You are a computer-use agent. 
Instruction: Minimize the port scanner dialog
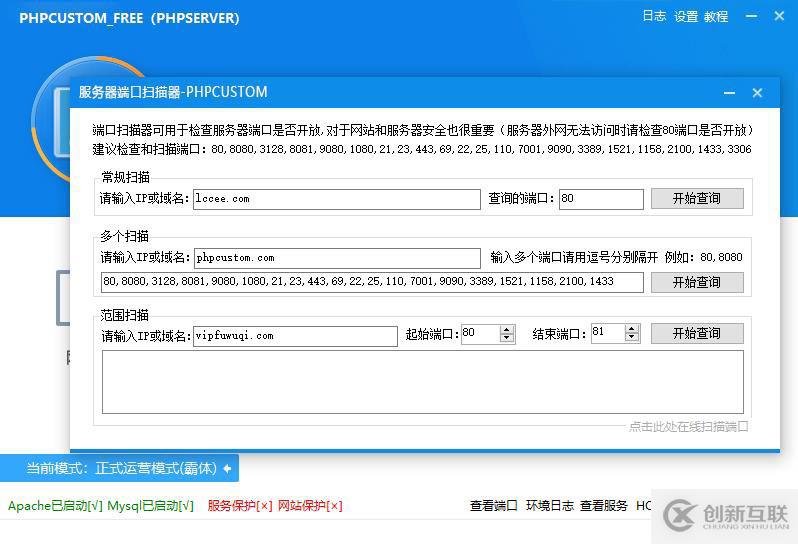(x=729, y=93)
